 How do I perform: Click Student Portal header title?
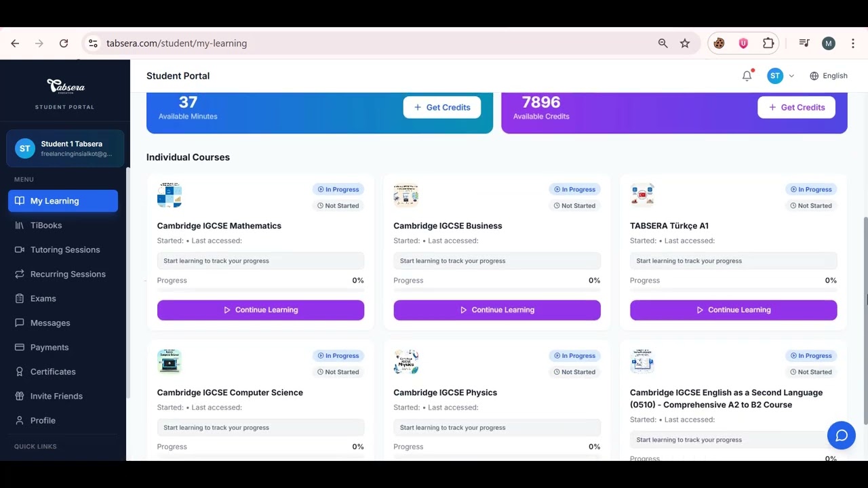pyautogui.click(x=178, y=76)
